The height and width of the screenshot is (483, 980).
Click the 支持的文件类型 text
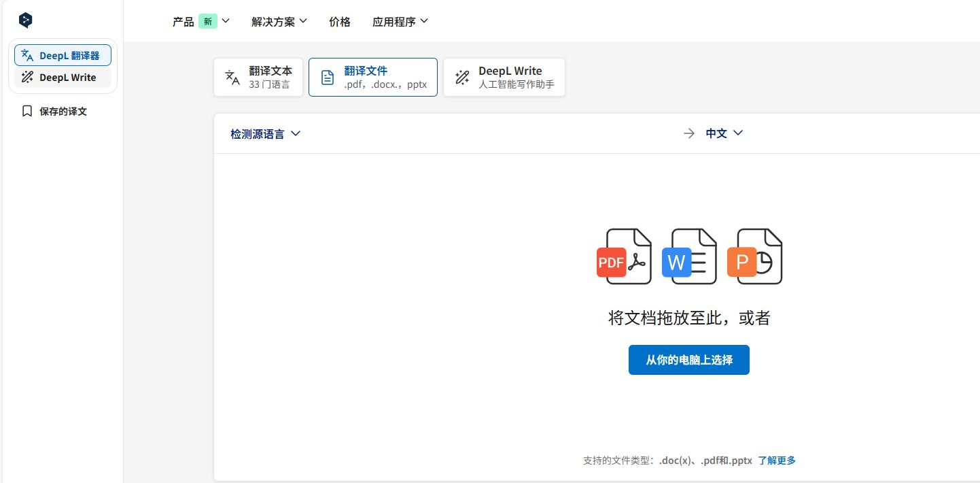point(618,461)
